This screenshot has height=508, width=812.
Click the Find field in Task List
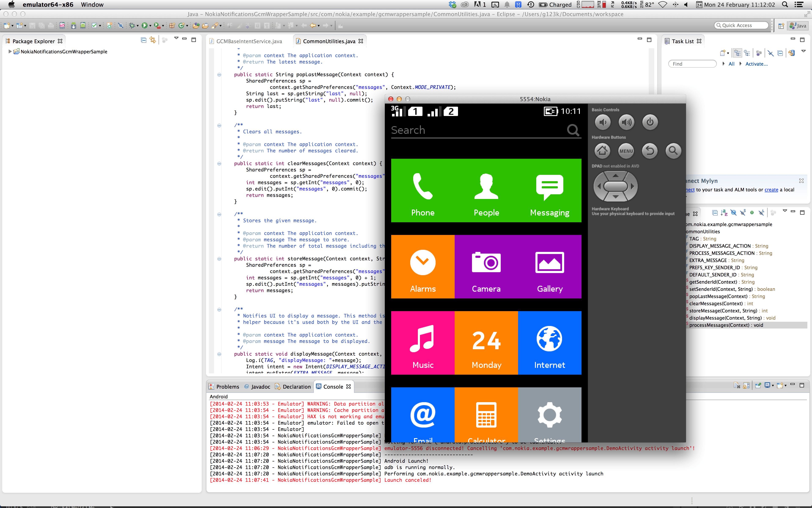point(692,64)
